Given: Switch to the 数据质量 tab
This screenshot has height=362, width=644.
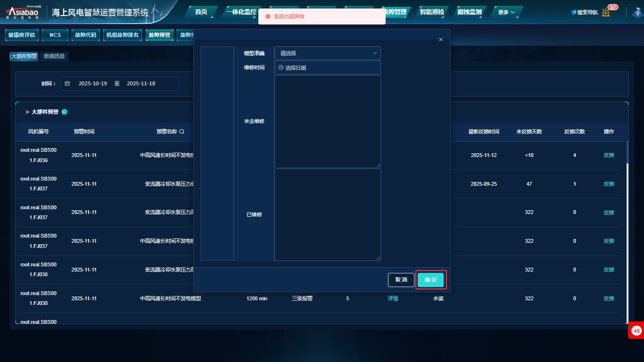Looking at the screenshot, I should [54, 57].
